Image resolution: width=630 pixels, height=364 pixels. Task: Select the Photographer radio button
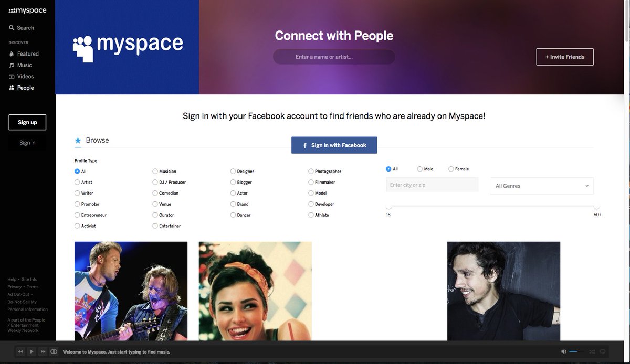pyautogui.click(x=311, y=171)
